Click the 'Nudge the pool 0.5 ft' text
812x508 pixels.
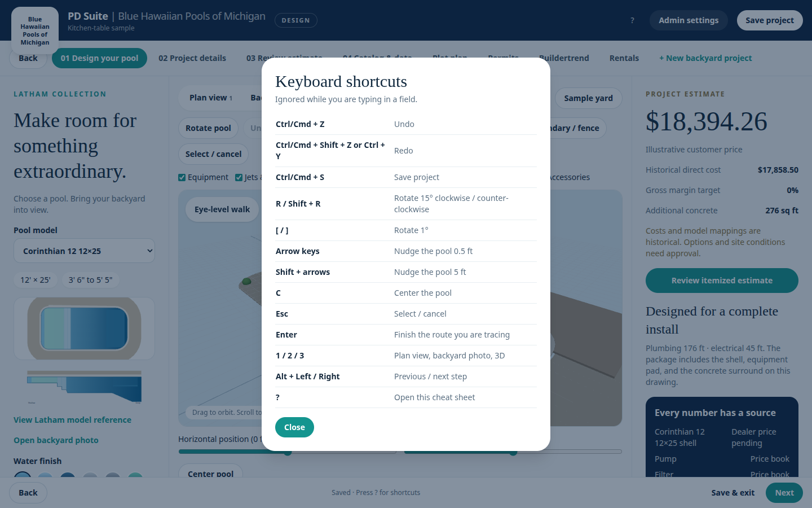(x=433, y=251)
